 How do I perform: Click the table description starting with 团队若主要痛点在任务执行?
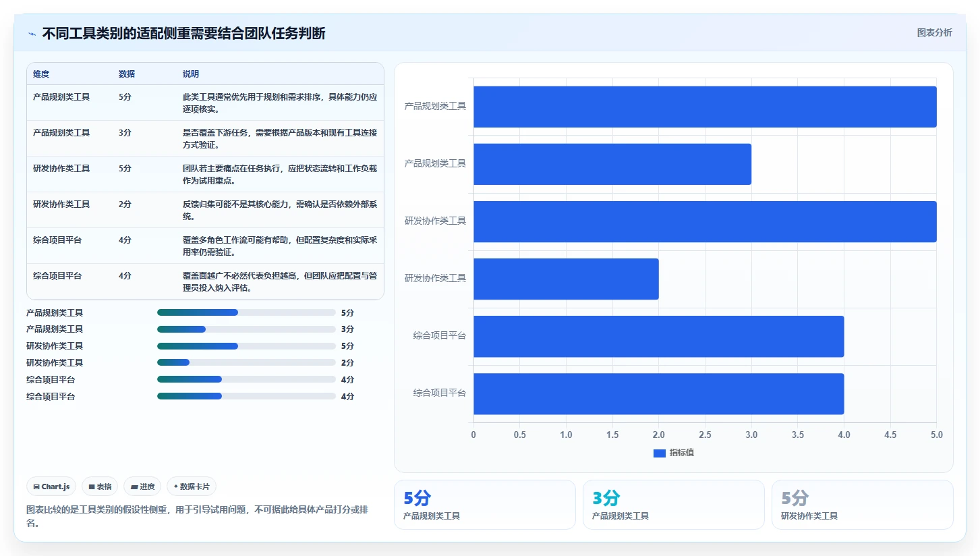280,174
